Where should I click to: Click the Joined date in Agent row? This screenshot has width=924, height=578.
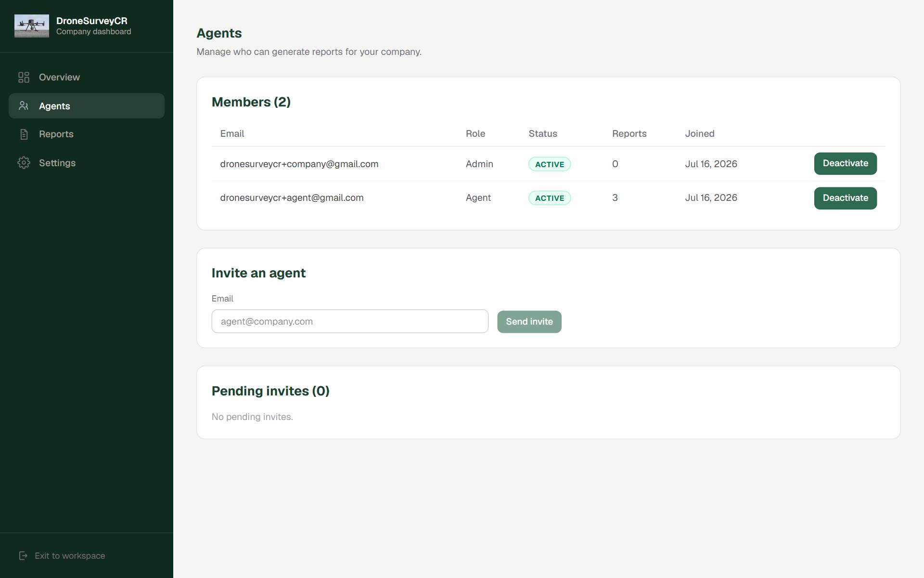[711, 197]
